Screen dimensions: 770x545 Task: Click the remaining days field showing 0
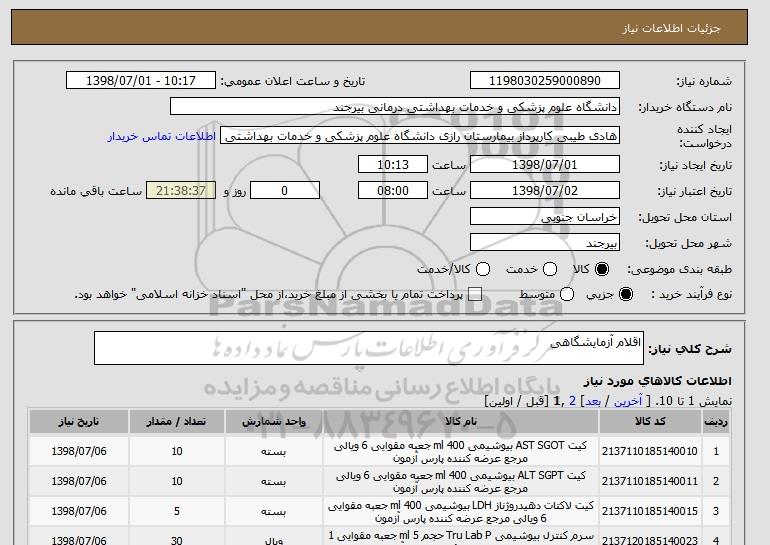(285, 191)
